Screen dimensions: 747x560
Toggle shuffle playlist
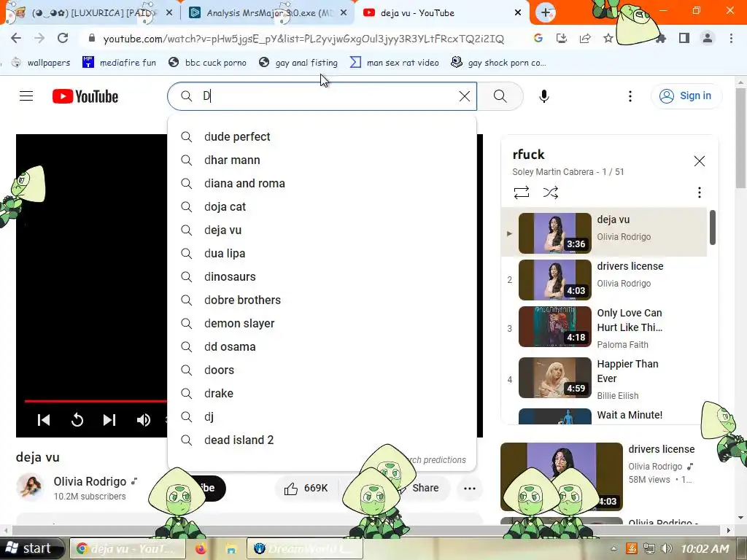click(551, 192)
